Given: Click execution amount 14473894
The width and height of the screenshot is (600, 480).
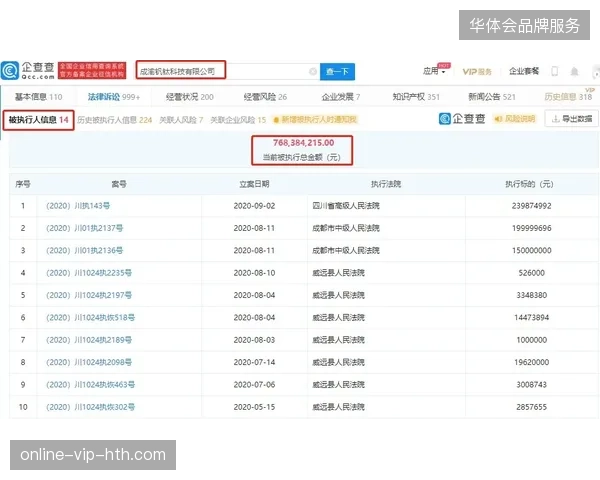Looking at the screenshot, I should [532, 317].
